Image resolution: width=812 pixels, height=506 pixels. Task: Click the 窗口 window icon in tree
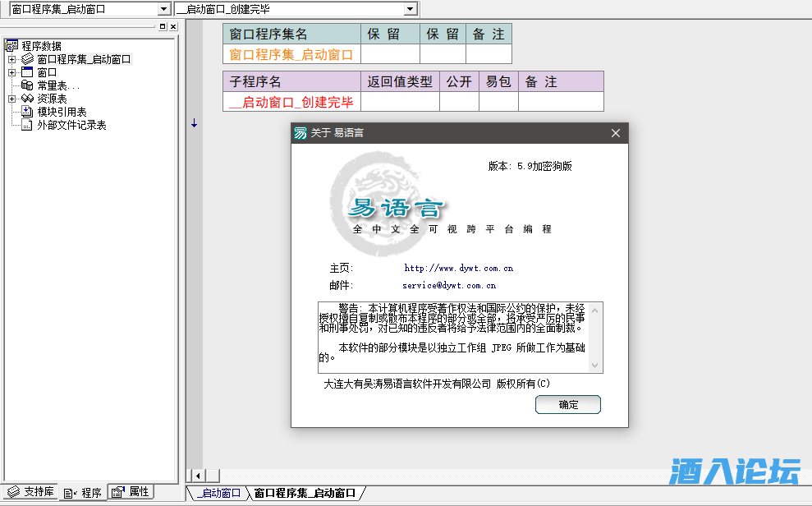(x=27, y=72)
